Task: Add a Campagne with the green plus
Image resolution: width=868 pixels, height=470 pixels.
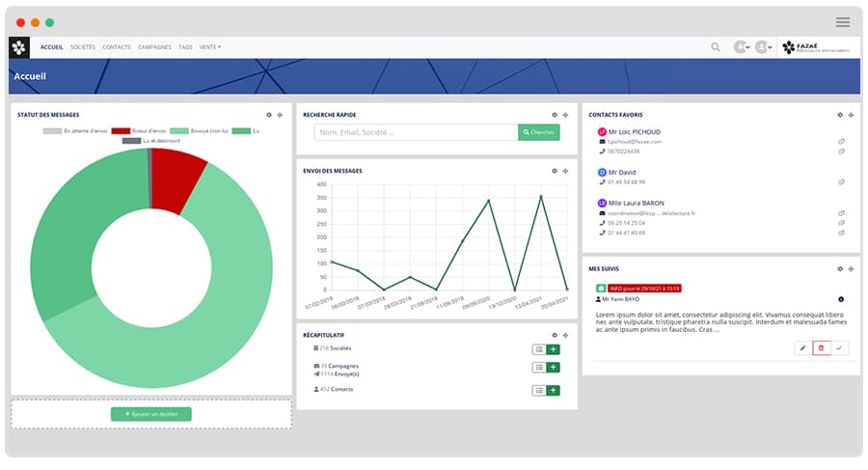Action: [553, 368]
